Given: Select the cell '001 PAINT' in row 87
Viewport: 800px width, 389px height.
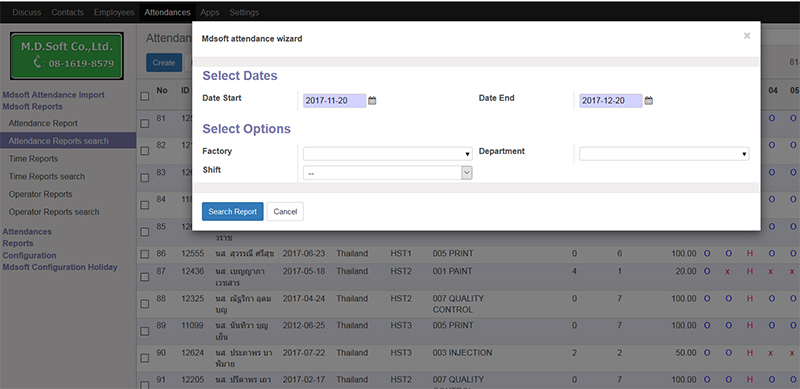Looking at the screenshot, I should click(453, 272).
